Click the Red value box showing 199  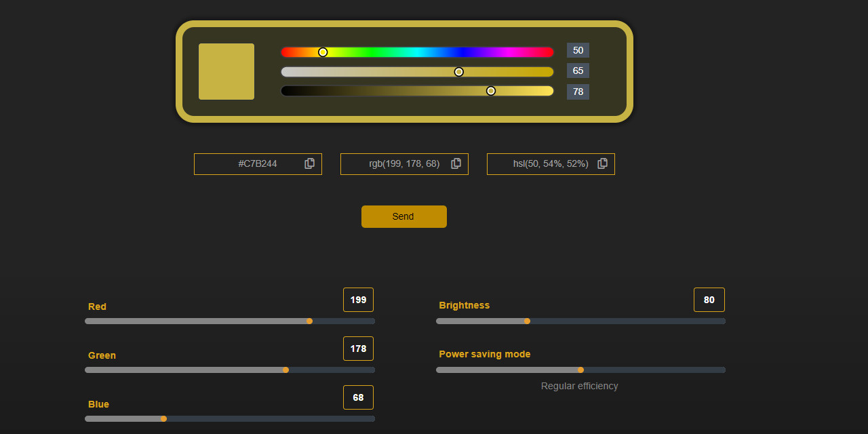[x=358, y=299]
